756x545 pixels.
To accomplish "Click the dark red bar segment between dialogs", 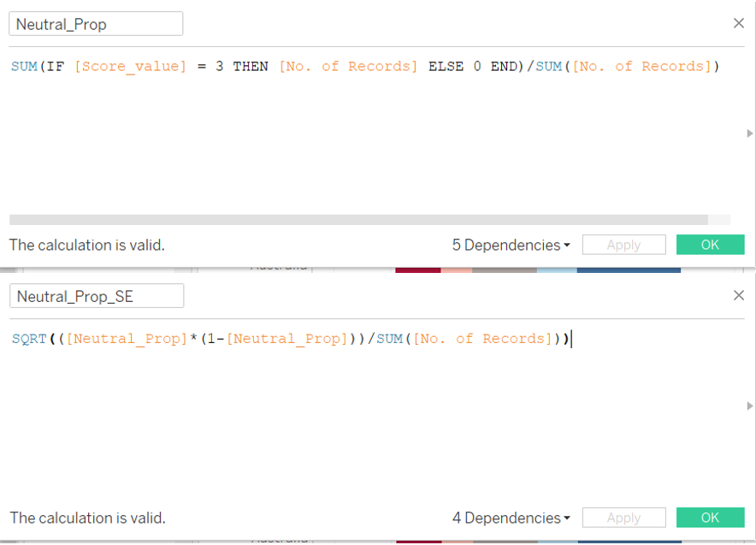I will 417,270.
